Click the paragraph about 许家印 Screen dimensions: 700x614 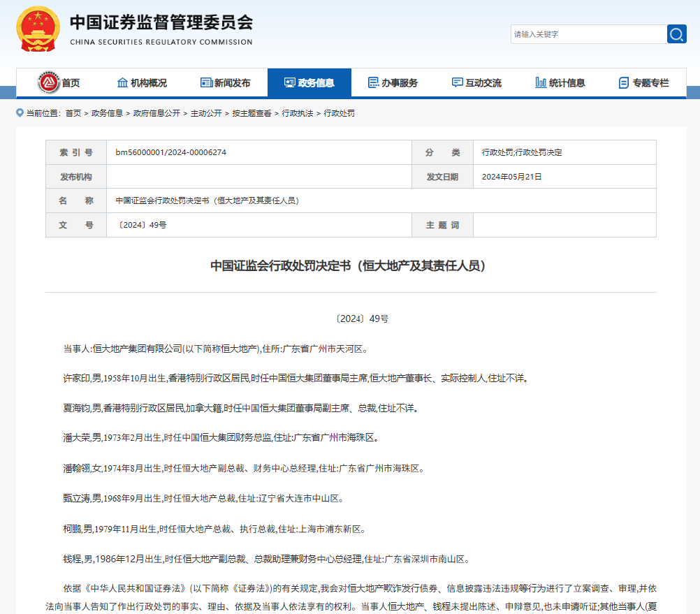pyautogui.click(x=296, y=379)
